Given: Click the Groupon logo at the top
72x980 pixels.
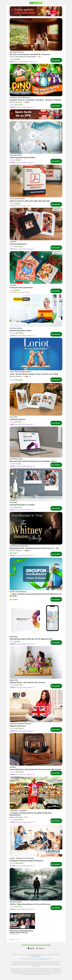Looking at the screenshot, I should [x=36, y=3].
